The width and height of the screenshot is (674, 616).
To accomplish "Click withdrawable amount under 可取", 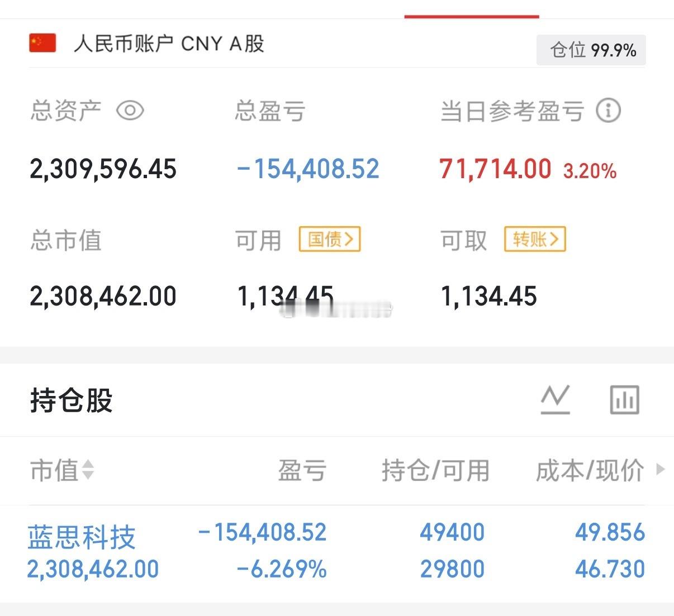I will 488,296.
